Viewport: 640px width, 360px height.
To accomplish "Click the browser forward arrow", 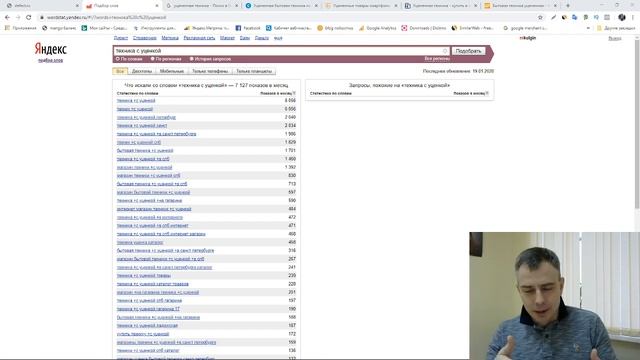I will [18, 18].
